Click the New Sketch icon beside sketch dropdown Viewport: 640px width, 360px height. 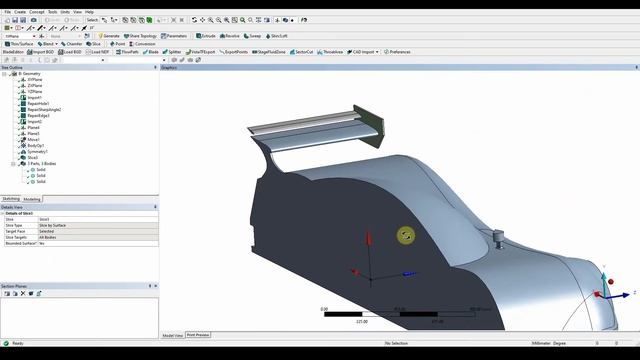pyautogui.click(x=87, y=36)
